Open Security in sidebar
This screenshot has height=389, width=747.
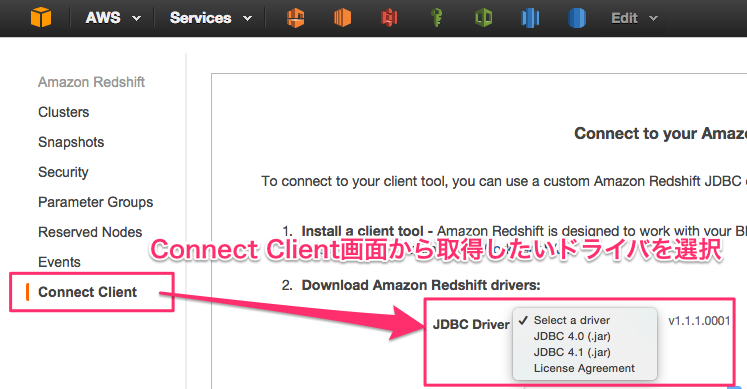63,172
